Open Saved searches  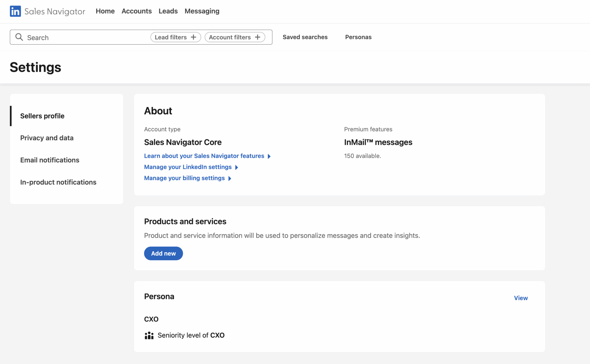[305, 37]
